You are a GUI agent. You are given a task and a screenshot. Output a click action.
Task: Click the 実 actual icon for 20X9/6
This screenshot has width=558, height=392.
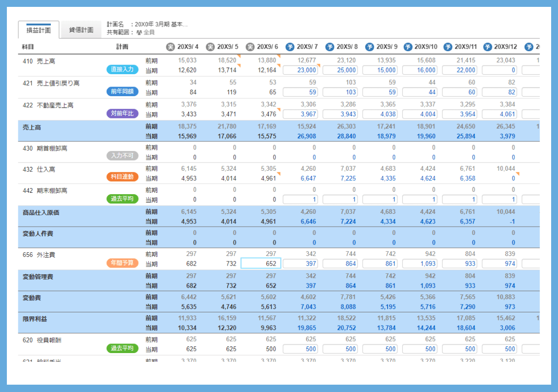[x=250, y=47]
